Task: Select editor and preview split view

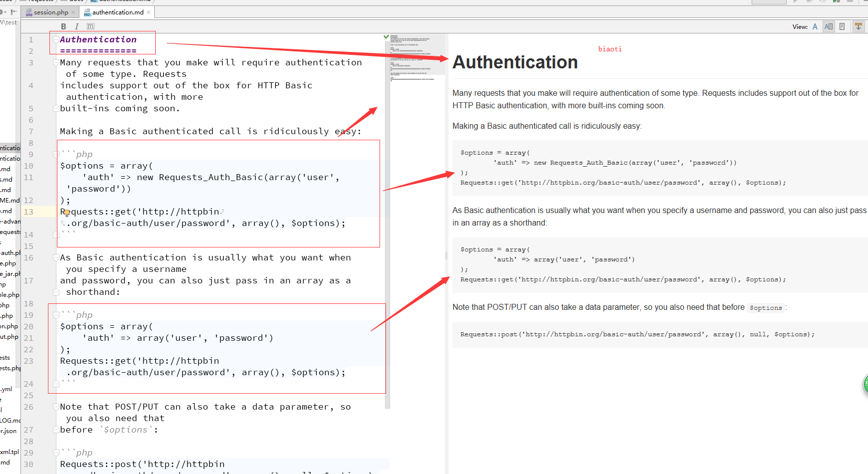Action: [829, 26]
